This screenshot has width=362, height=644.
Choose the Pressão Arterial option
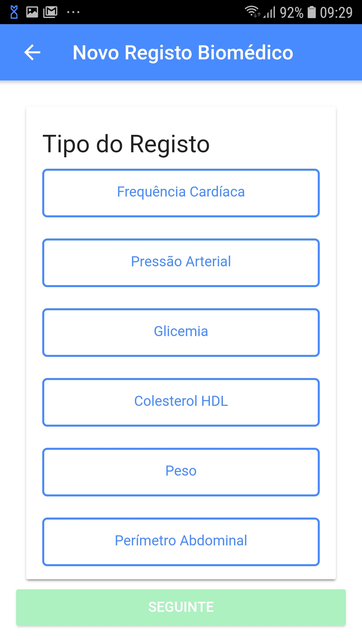point(181,263)
